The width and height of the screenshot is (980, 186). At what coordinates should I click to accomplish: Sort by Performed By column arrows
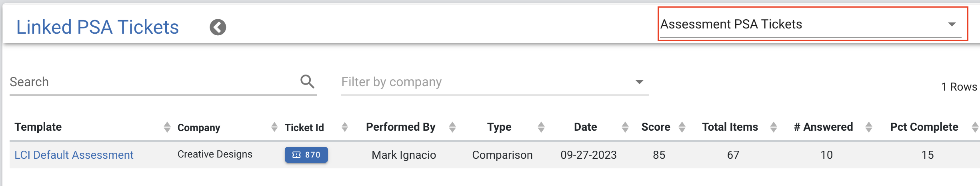[x=452, y=127]
